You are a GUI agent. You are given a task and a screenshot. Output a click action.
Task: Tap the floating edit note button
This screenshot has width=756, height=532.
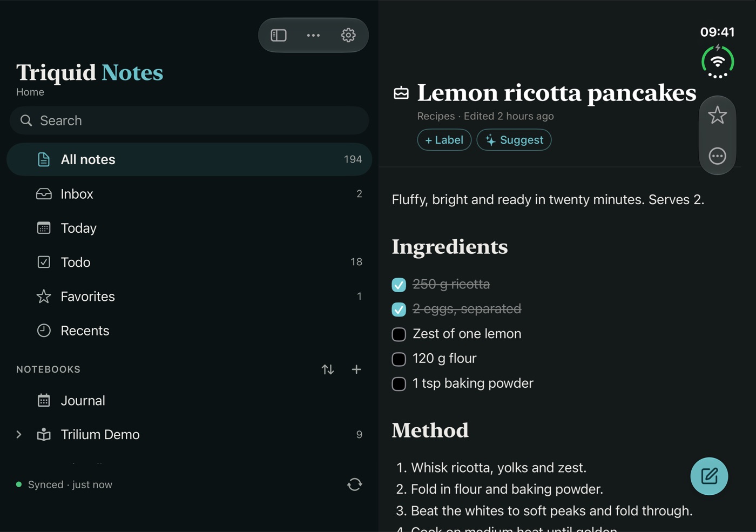pos(709,476)
